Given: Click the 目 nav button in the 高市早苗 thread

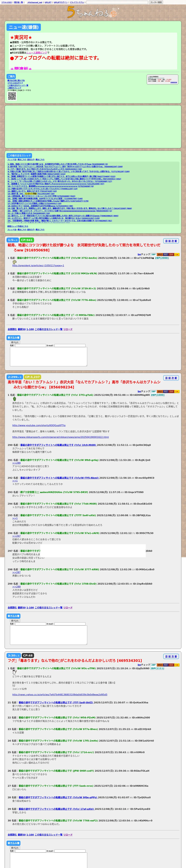Looking at the screenshot, I should [x=166, y=378].
